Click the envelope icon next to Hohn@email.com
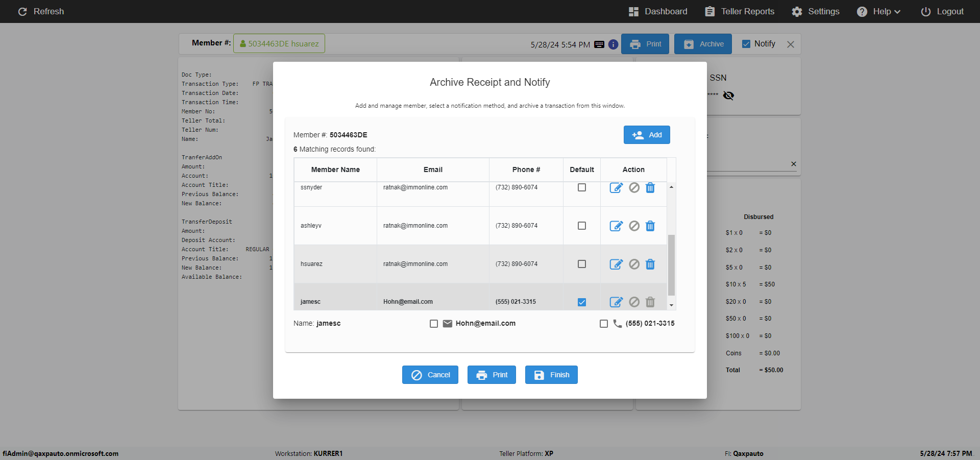 [x=448, y=324]
